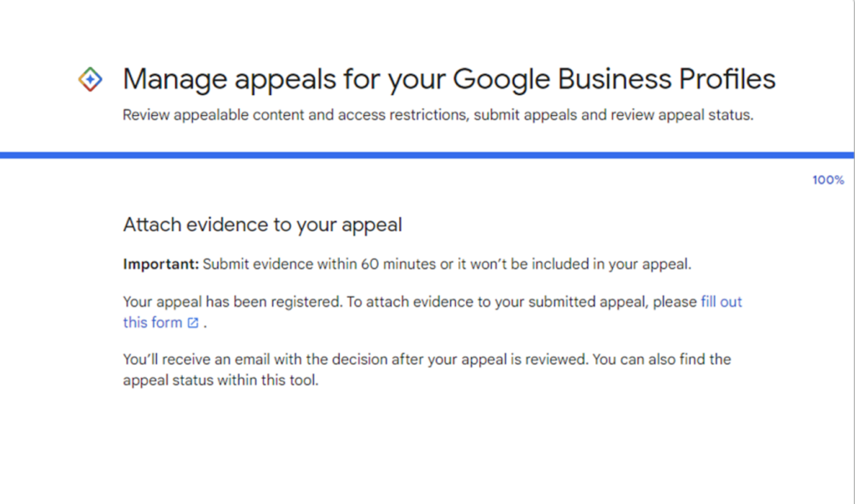Click the "this form" link text
Image resolution: width=855 pixels, height=504 pixels.
pyautogui.click(x=152, y=323)
